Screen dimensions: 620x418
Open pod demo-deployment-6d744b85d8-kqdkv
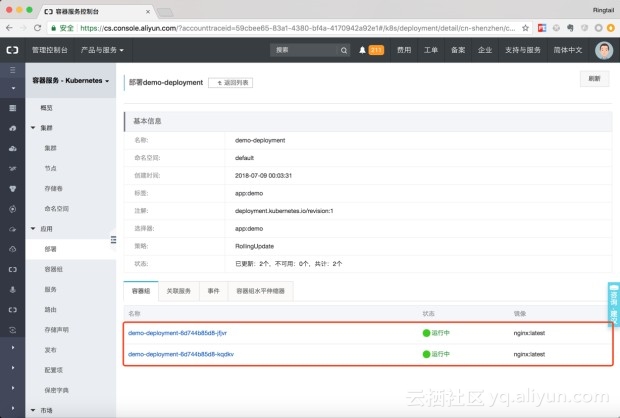pyautogui.click(x=181, y=354)
